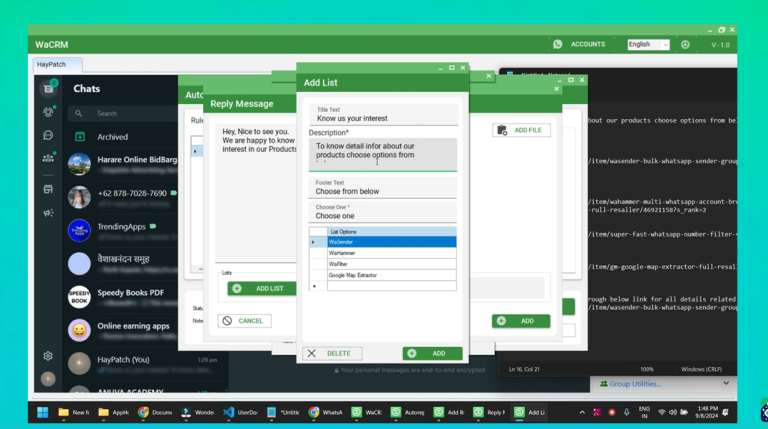This screenshot has width=768, height=429.
Task: Open the Status updates icon in sidebar
Action: (x=47, y=112)
